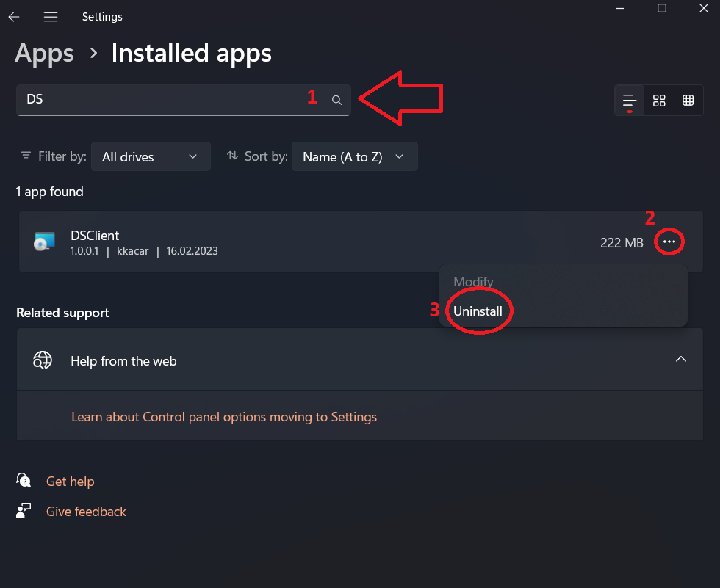Switch to grid view layout
The height and width of the screenshot is (588, 720).
[x=659, y=101]
